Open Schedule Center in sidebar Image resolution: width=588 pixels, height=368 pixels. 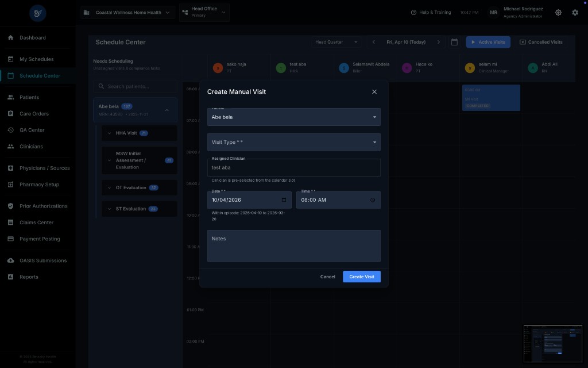click(x=38, y=75)
